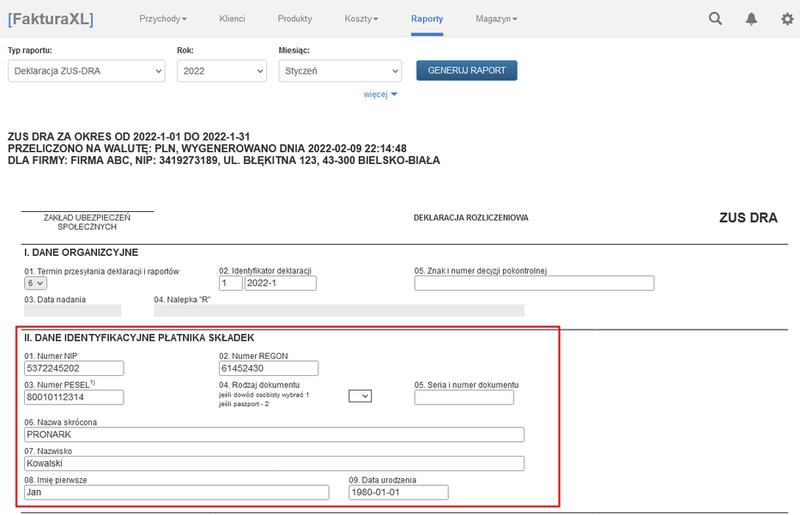Click Seria i numer dokumentu field
800x515 pixels.
click(464, 397)
